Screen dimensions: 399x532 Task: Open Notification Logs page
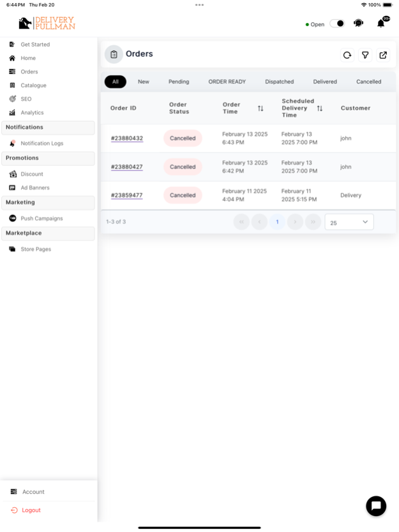click(x=41, y=143)
